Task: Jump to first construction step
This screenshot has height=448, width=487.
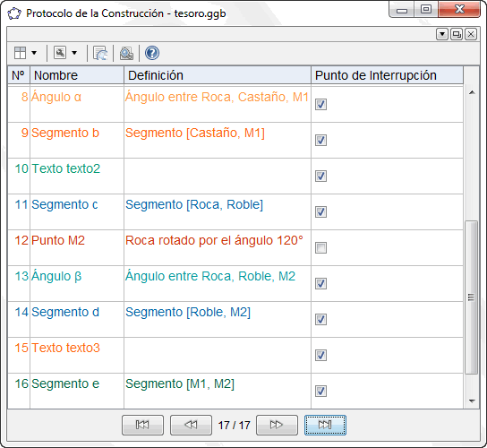Action: [142, 425]
